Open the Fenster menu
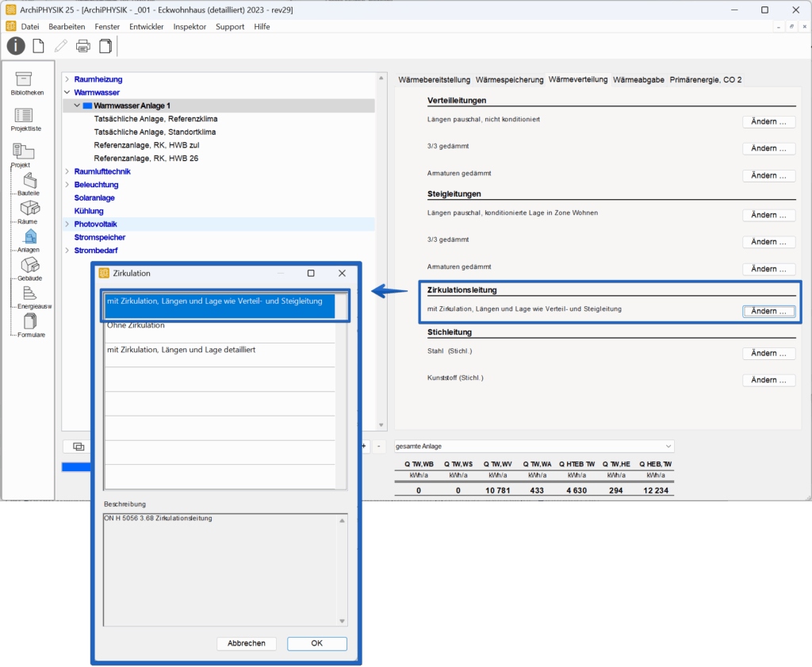This screenshot has width=812, height=667. tap(107, 26)
